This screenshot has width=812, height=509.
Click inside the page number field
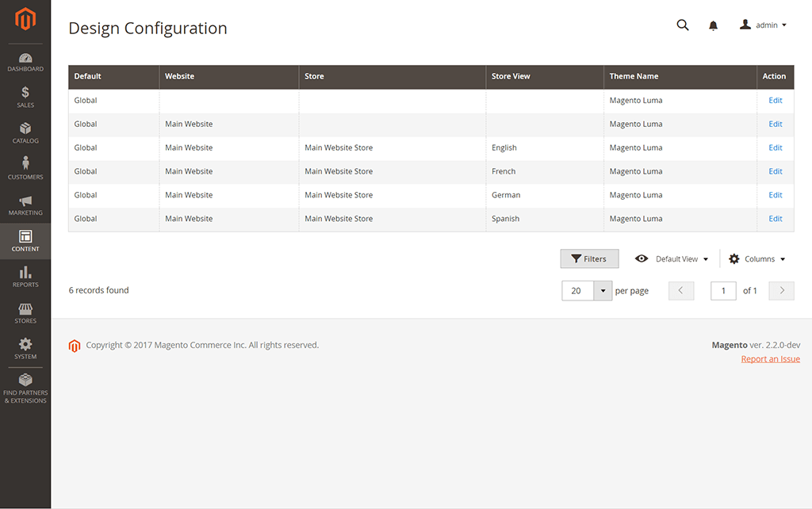point(723,290)
